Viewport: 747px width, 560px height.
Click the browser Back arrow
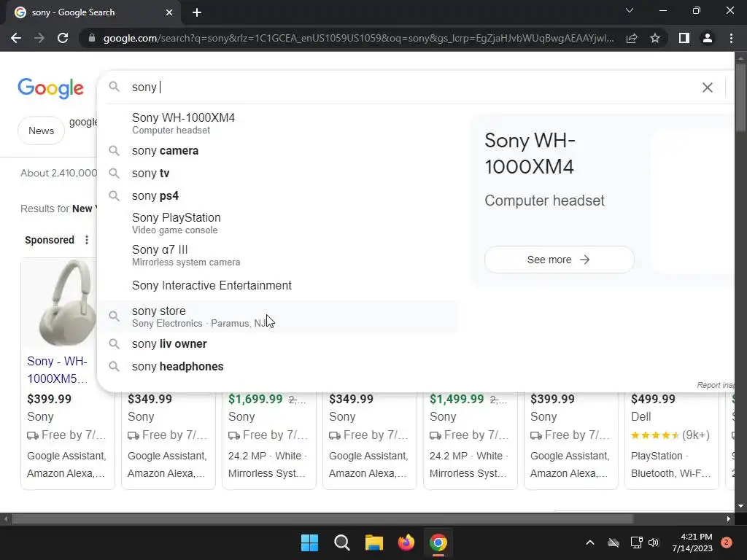(16, 38)
